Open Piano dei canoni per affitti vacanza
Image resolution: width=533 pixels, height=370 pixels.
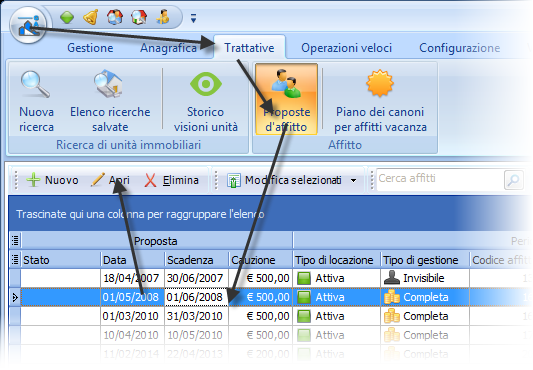[x=380, y=101]
